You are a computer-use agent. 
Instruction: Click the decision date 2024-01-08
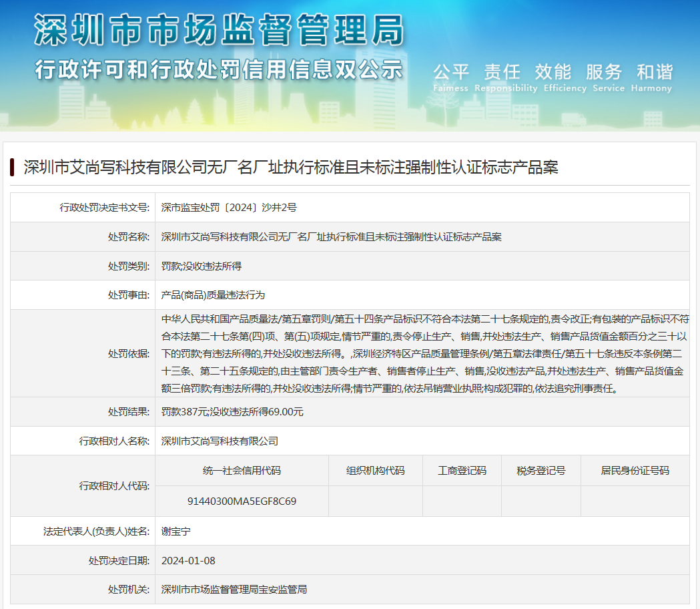pyautogui.click(x=188, y=560)
